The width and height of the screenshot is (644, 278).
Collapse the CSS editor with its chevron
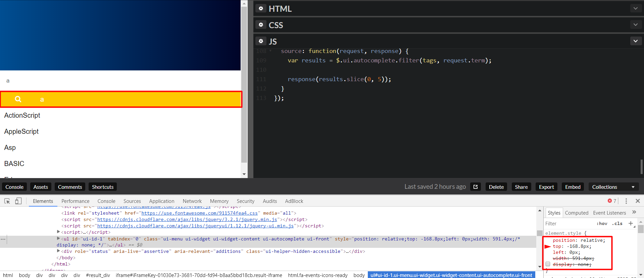point(636,25)
